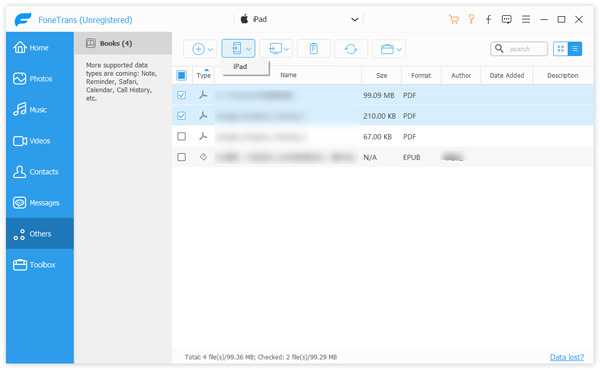The height and width of the screenshot is (370, 600).
Task: Open the feedback chat icon
Action: (507, 20)
